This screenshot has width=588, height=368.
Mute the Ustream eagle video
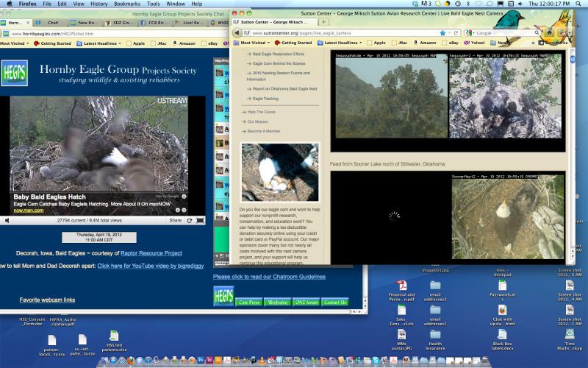click(7, 220)
